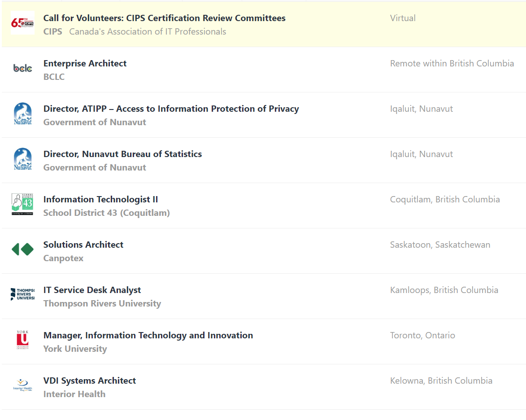The width and height of the screenshot is (526, 420).
Task: Click the Kamloops, British Columbia location text
Action: (444, 290)
